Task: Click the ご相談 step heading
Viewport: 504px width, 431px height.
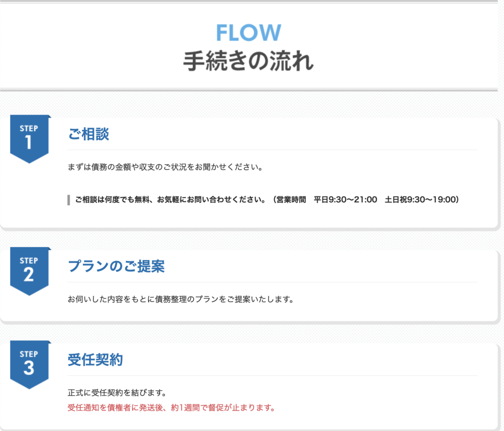Action: coord(89,134)
